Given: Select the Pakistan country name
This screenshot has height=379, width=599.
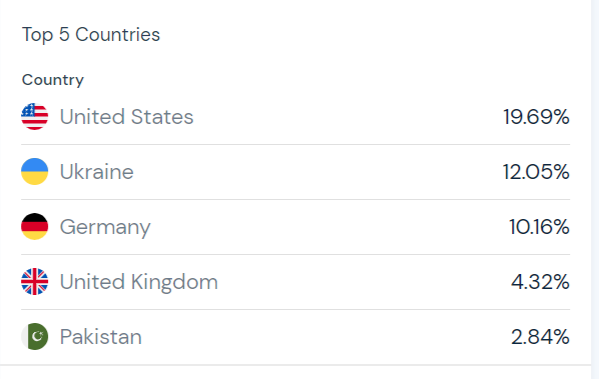Looking at the screenshot, I should (101, 337).
